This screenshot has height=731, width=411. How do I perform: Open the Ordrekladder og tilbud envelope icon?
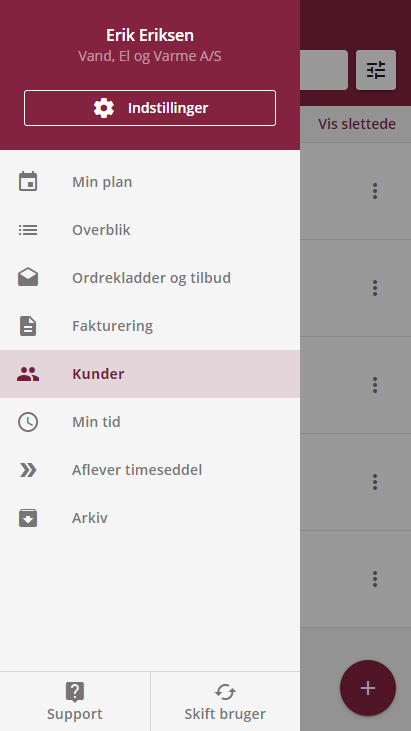pyautogui.click(x=28, y=277)
